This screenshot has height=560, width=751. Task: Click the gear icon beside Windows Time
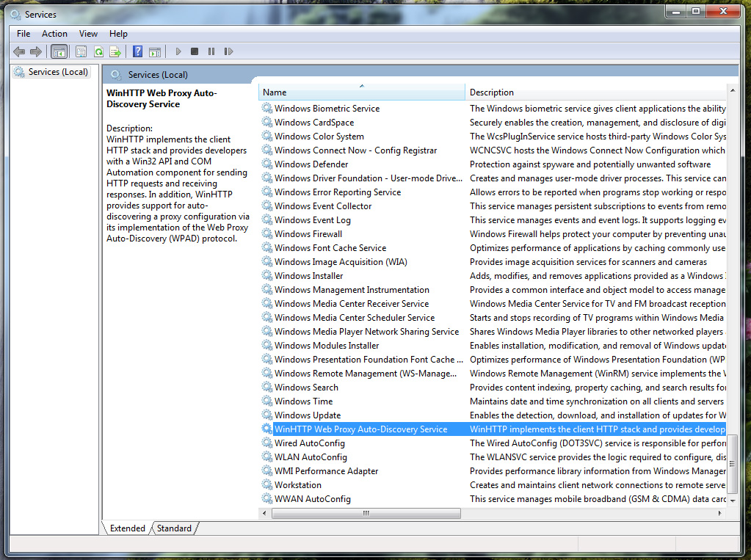pyautogui.click(x=266, y=401)
